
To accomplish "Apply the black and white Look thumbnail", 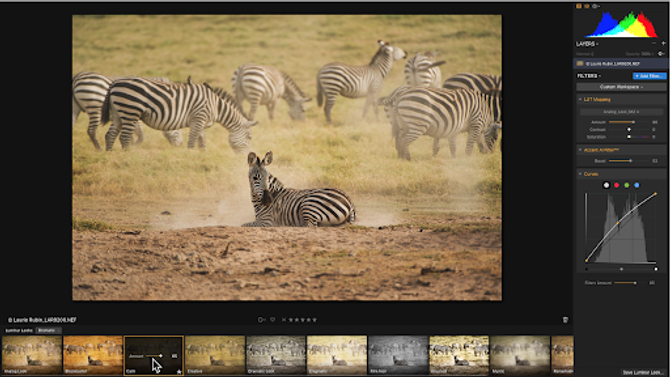I will click(398, 355).
